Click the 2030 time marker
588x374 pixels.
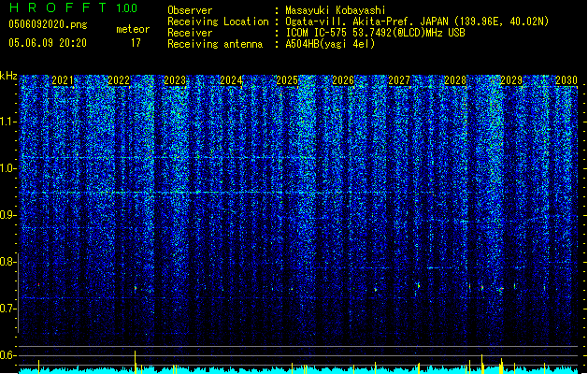click(566, 80)
